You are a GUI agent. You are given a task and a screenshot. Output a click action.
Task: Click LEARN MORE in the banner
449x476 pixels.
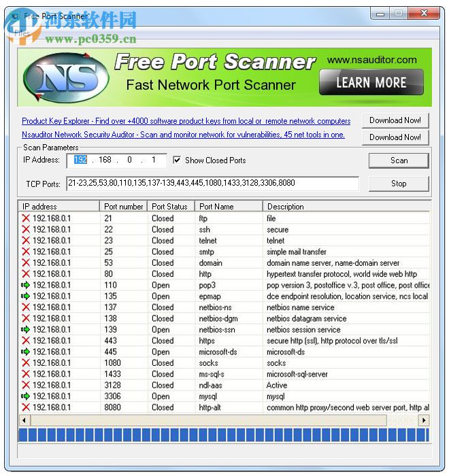point(371,82)
